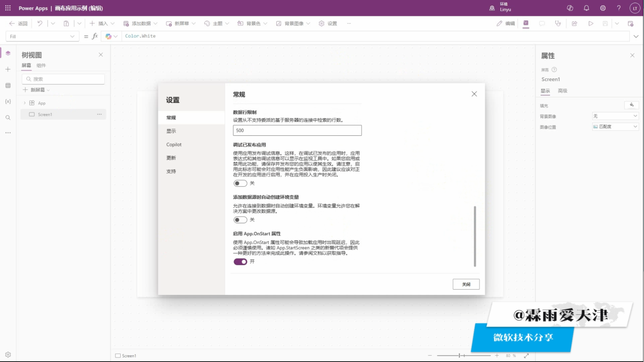The width and height of the screenshot is (644, 362).
Task: Click the play preview icon in toolbar
Action: point(591,23)
